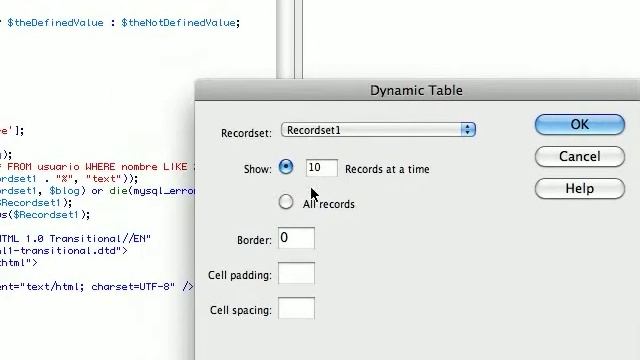Click the vertical scrollbar beside code view

pos(285,39)
